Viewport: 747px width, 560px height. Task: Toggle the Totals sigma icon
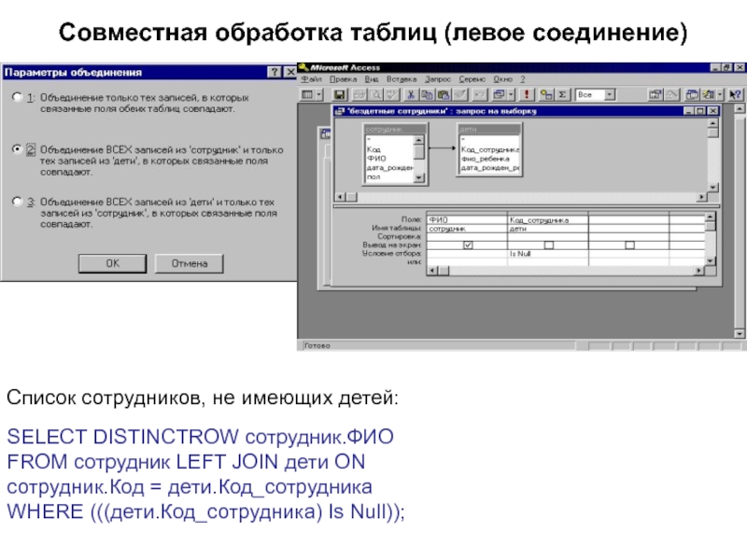[x=563, y=94]
